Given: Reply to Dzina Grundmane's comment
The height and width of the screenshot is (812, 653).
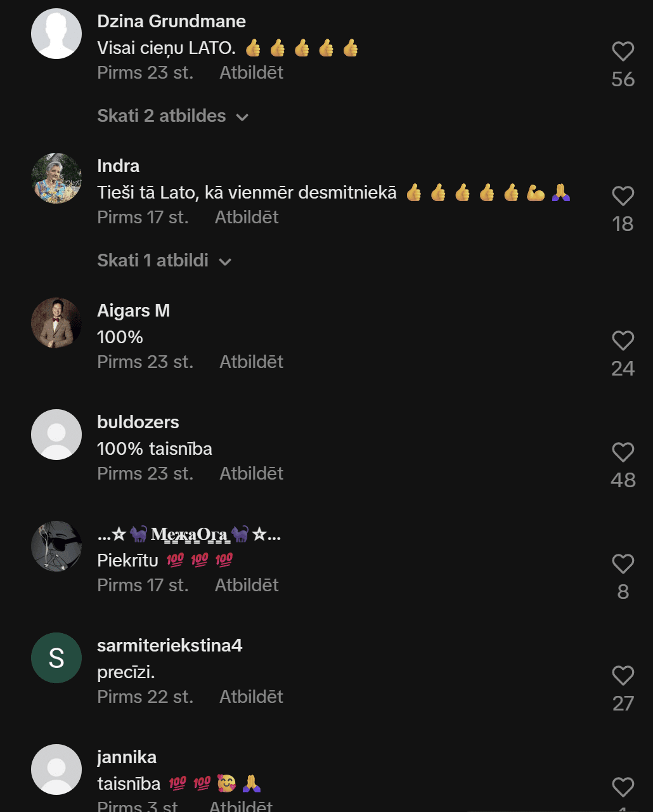Looking at the screenshot, I should click(251, 73).
